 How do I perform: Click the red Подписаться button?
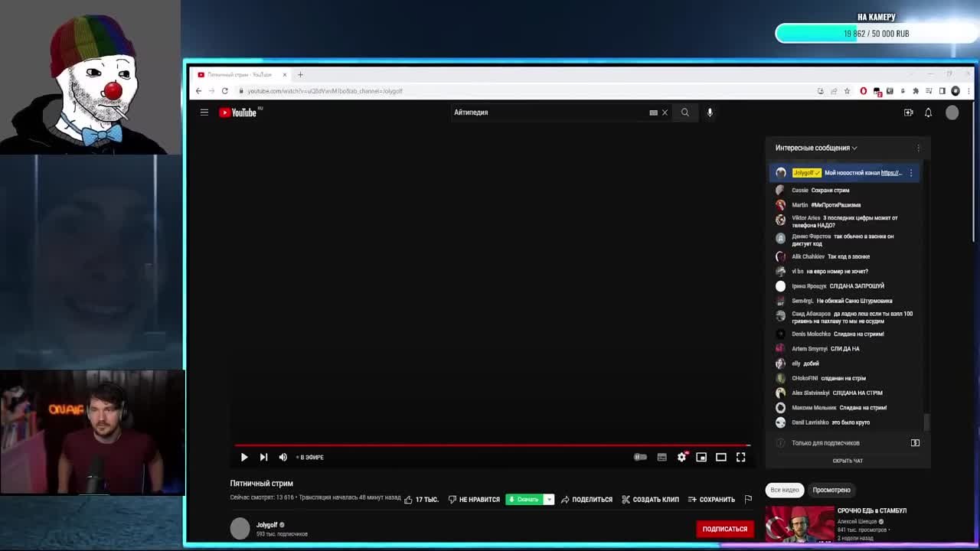(724, 529)
